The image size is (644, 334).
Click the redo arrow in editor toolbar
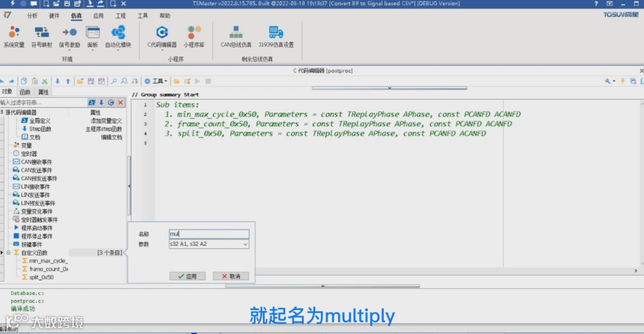coord(11,81)
